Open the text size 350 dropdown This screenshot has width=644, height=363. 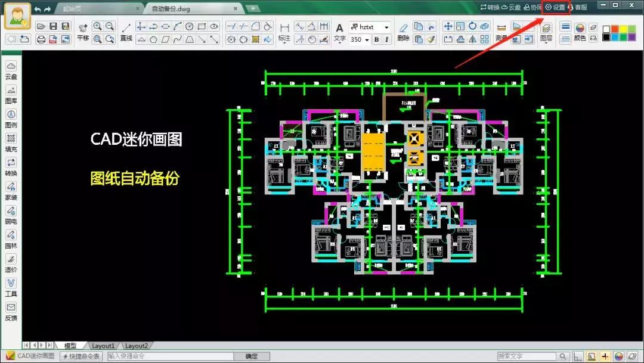pos(367,40)
